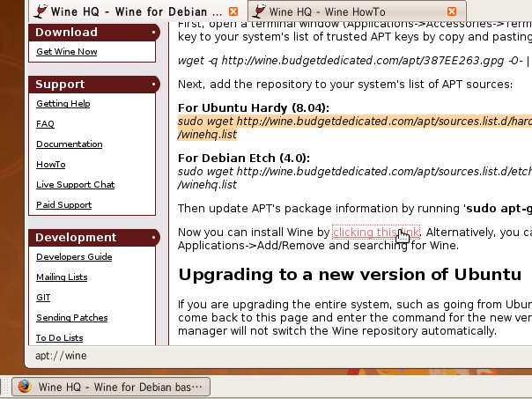The image size is (532, 399).
Task: Close the Wine HowTo tab
Action: tap(452, 11)
